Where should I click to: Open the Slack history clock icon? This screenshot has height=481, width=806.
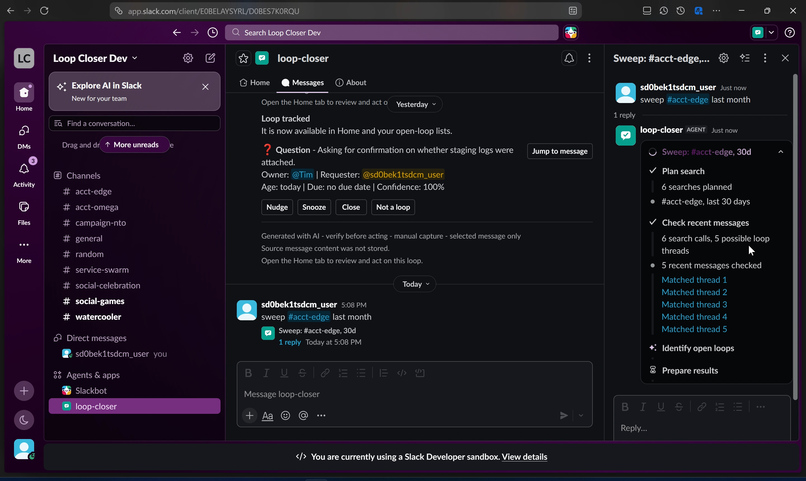(x=212, y=32)
